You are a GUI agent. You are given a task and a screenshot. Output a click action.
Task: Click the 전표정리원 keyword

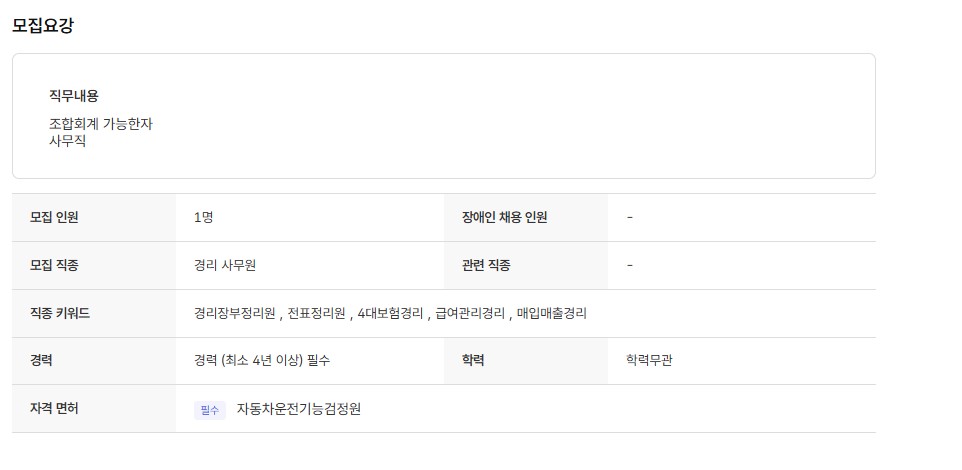coord(316,313)
